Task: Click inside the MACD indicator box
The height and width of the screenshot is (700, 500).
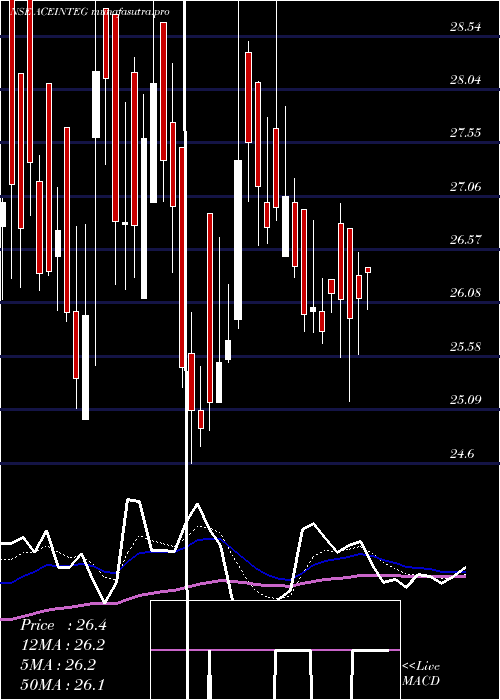Action: (275, 650)
